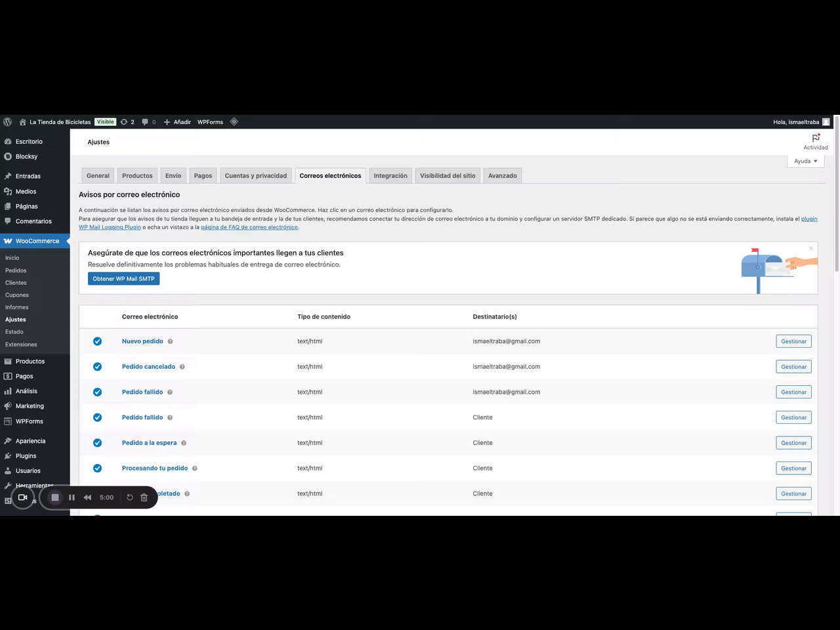Toggle the Pedido a la espera checkmark

click(x=97, y=443)
